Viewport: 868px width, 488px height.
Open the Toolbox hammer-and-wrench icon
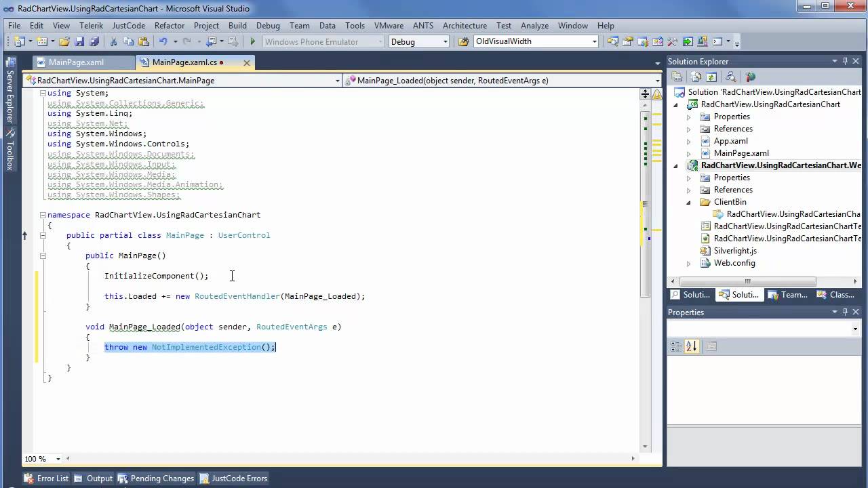672,41
